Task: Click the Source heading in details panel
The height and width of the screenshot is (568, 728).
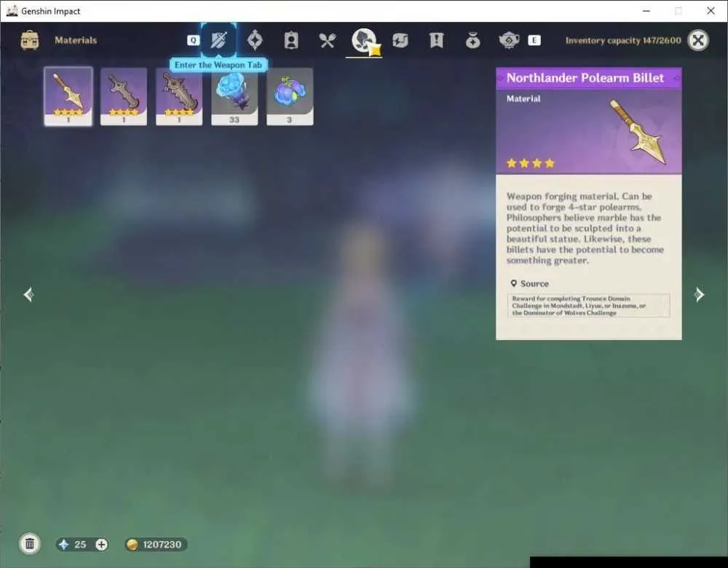Action: (530, 283)
